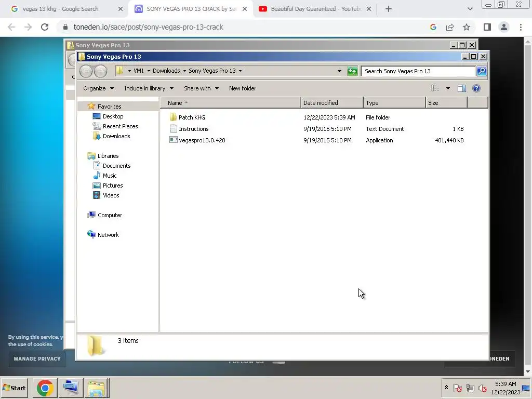This screenshot has width=532, height=399.
Task: Click the Change your view icon
Action: 435,88
